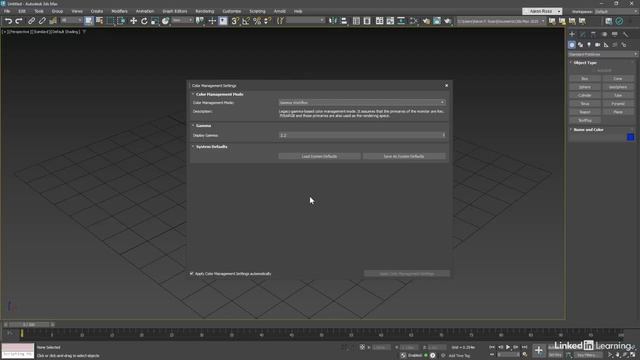Switch to the Hierarchy command panel tab
The image size is (640, 360).
pyautogui.click(x=593, y=34)
